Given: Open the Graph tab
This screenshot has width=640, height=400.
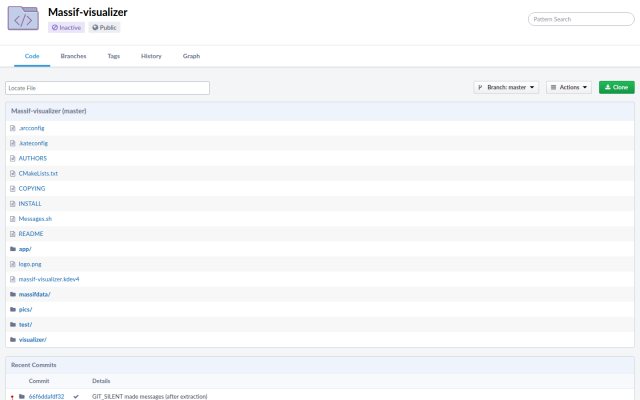Looking at the screenshot, I should (x=191, y=56).
